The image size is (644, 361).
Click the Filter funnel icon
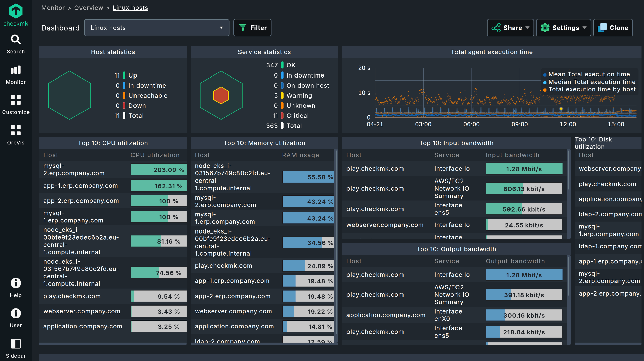[x=243, y=28]
